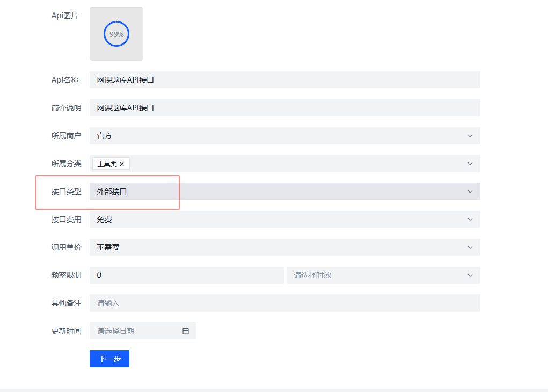The width and height of the screenshot is (548, 392).
Task: Open the 调用单价 dropdown showing 不需要
Action: coord(285,248)
